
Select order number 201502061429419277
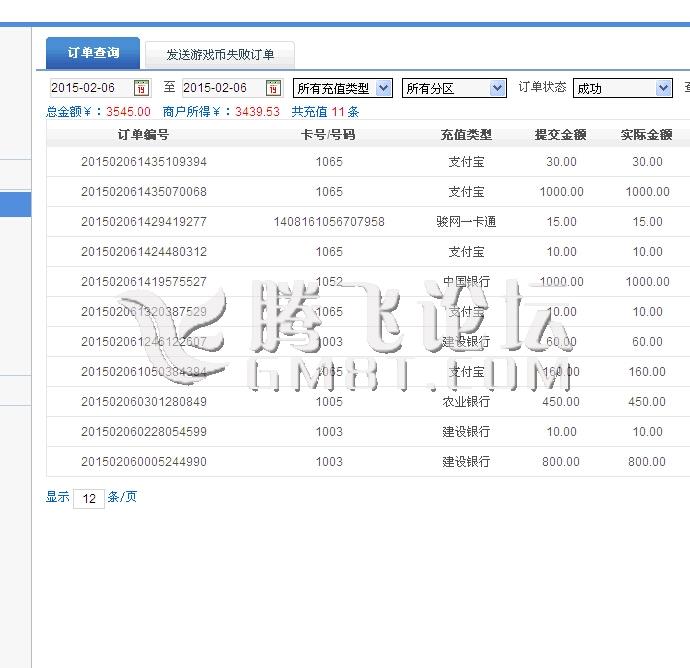point(144,222)
